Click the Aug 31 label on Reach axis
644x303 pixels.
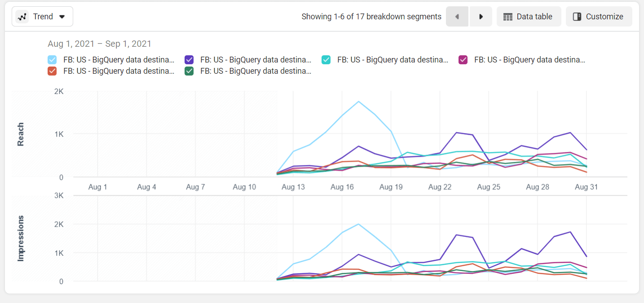(x=587, y=187)
